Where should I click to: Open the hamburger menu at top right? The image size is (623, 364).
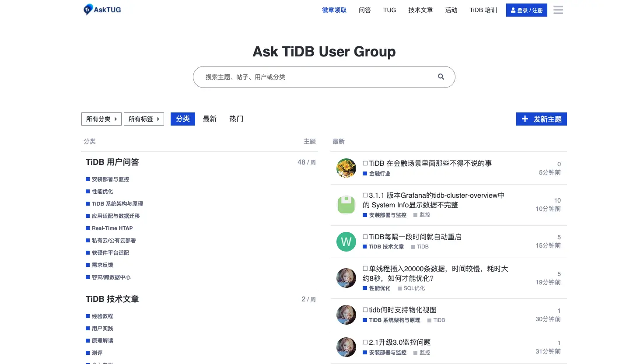(558, 10)
